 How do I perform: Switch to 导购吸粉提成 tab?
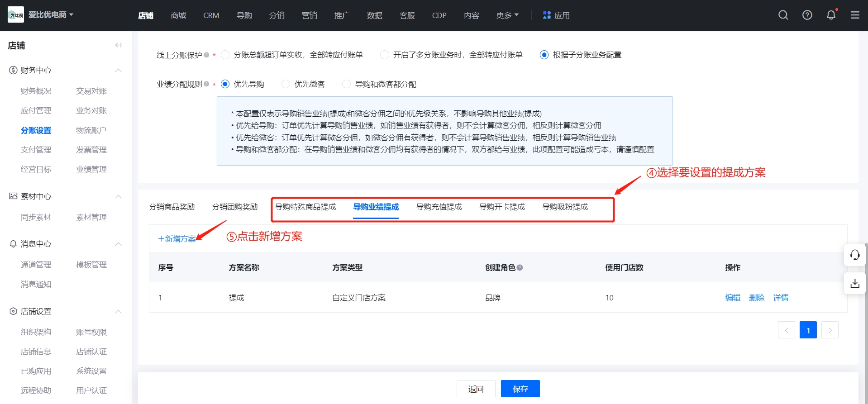click(x=565, y=207)
